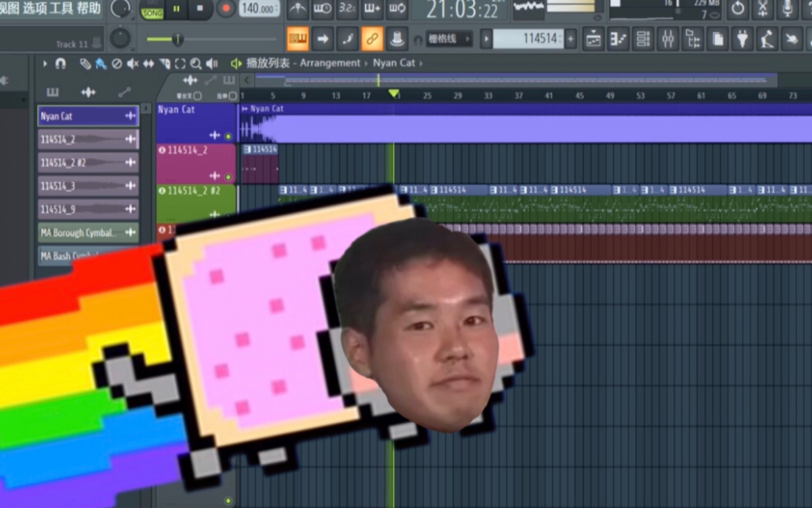Open the 帮助 (Help) menu
This screenshot has height=508, width=812.
(88, 8)
